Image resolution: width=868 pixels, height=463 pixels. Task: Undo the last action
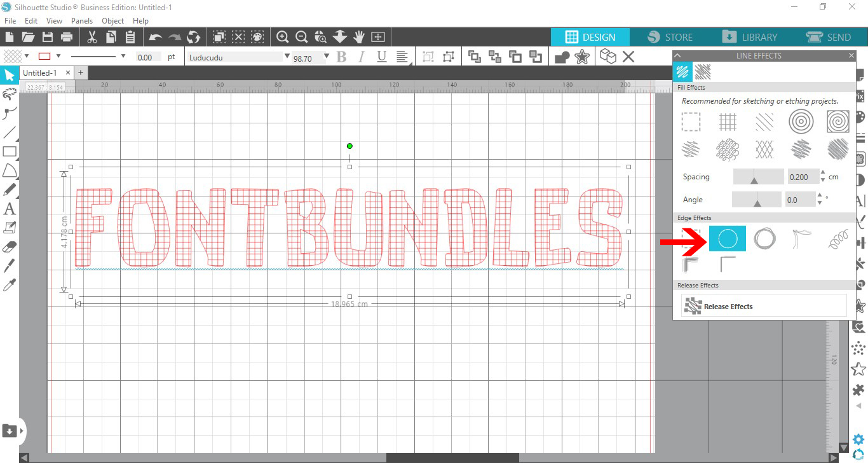pyautogui.click(x=156, y=37)
